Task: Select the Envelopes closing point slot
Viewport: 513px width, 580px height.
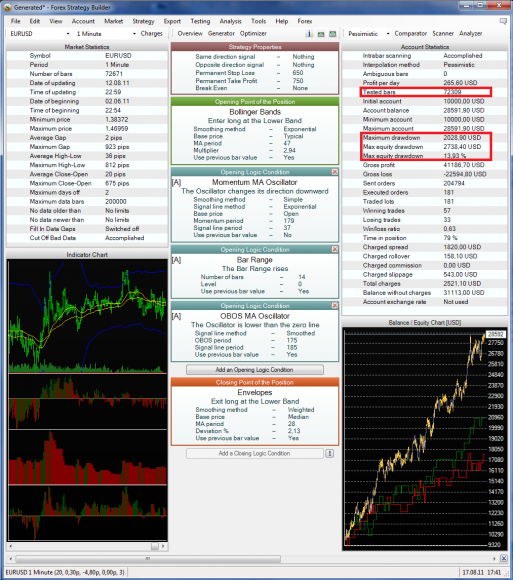Action: [255, 412]
